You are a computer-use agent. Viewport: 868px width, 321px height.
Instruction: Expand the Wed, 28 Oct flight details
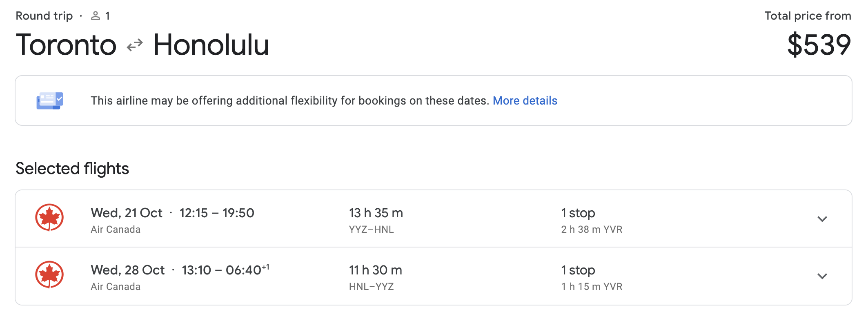point(822,276)
